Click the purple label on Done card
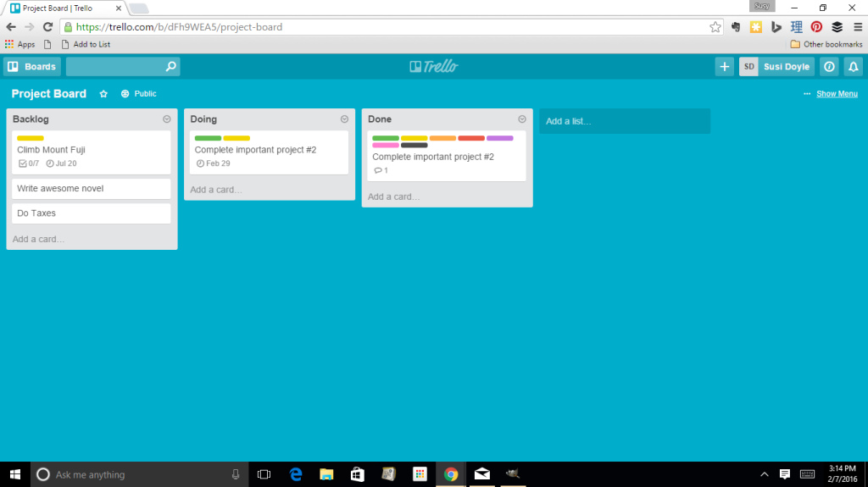868x487 pixels. click(x=500, y=138)
